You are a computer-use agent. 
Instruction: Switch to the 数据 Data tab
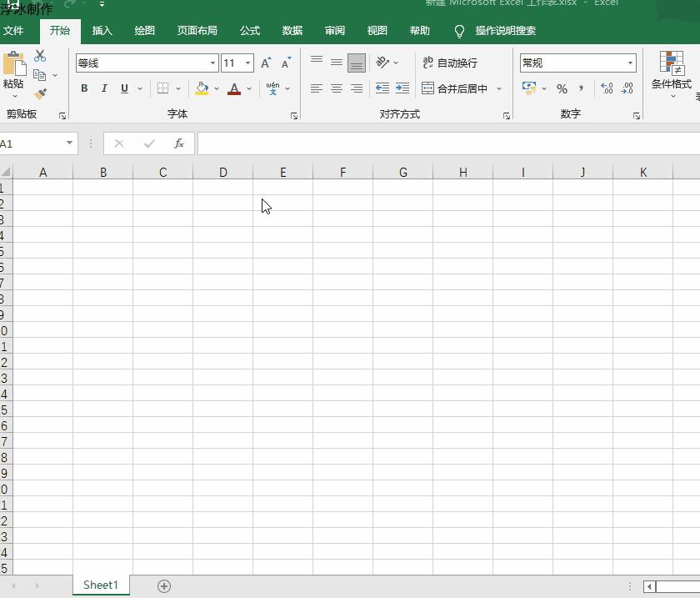(292, 31)
